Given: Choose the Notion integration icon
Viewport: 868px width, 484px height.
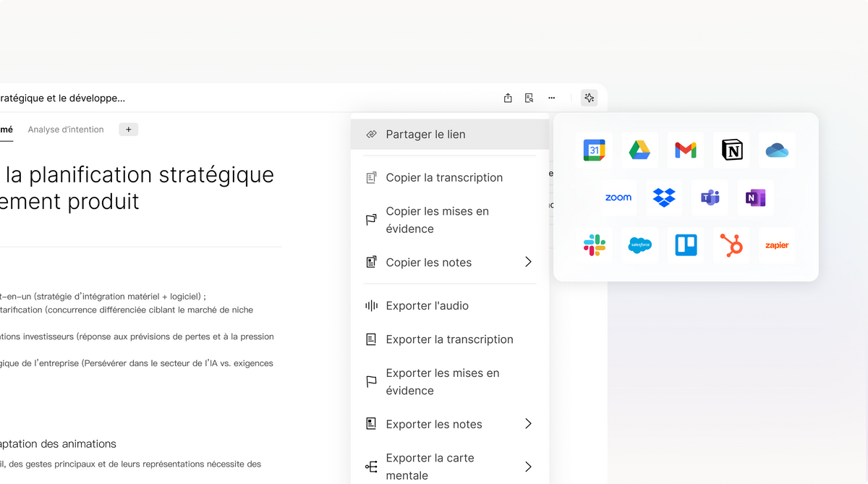Looking at the screenshot, I should pyautogui.click(x=731, y=150).
